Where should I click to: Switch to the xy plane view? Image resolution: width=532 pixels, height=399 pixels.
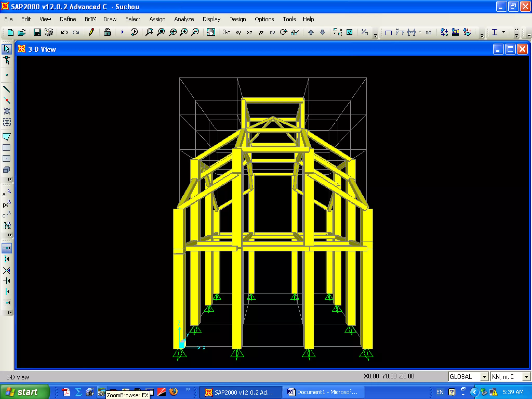[238, 32]
